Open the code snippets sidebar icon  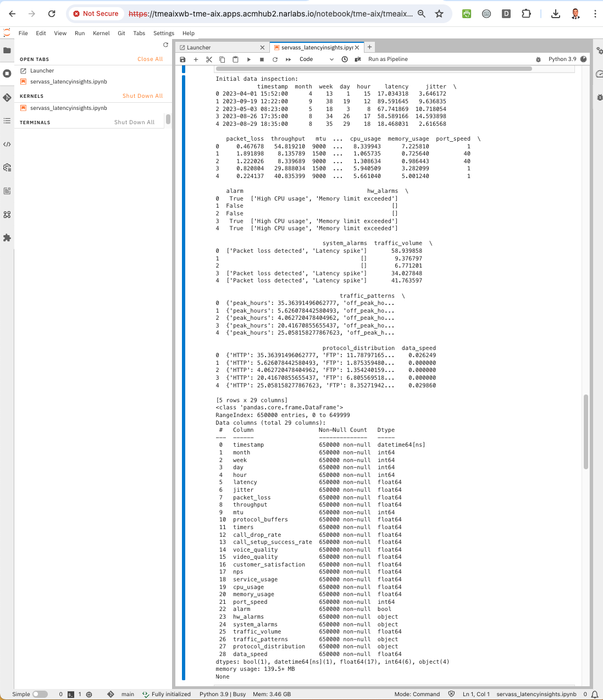7,145
